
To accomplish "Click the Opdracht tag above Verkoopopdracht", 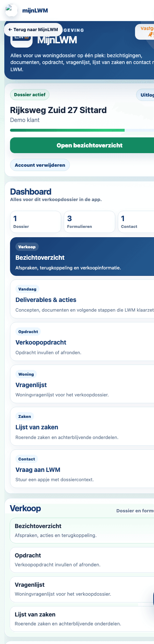I will 28,332.
